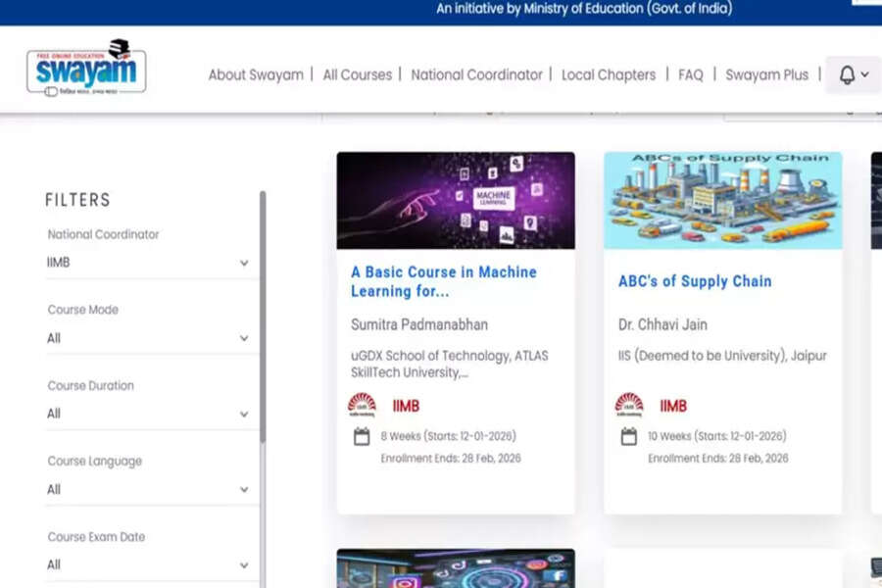Go to About Swayam page
Screen dimensions: 882x588
(256, 74)
